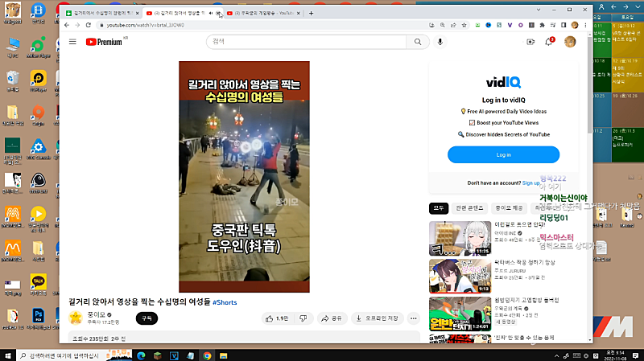Share this page from address bar
Image resolution: width=644 pixels, height=361 pixels.
tap(453, 25)
